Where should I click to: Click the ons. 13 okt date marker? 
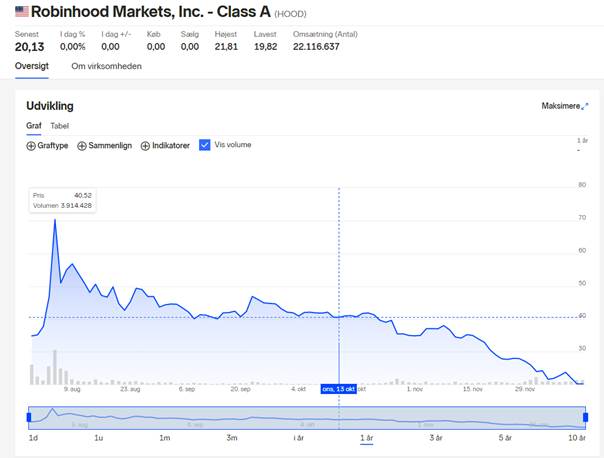pos(339,389)
